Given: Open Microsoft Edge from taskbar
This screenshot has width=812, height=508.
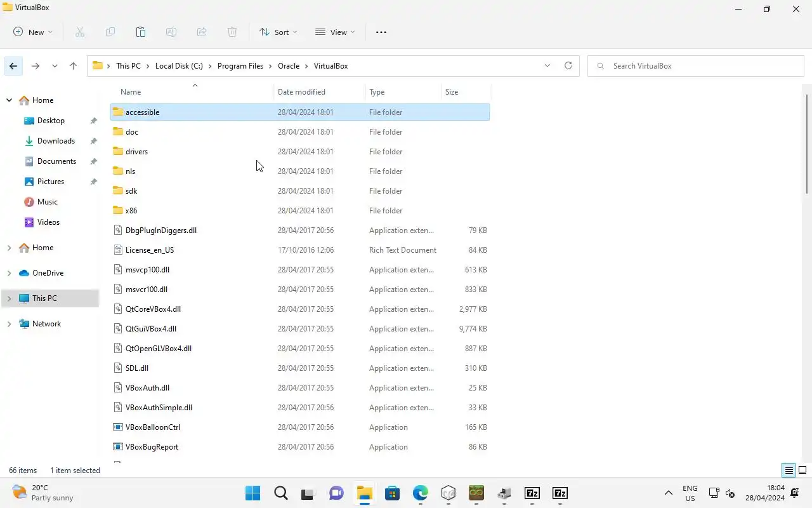Looking at the screenshot, I should pyautogui.click(x=420, y=493).
